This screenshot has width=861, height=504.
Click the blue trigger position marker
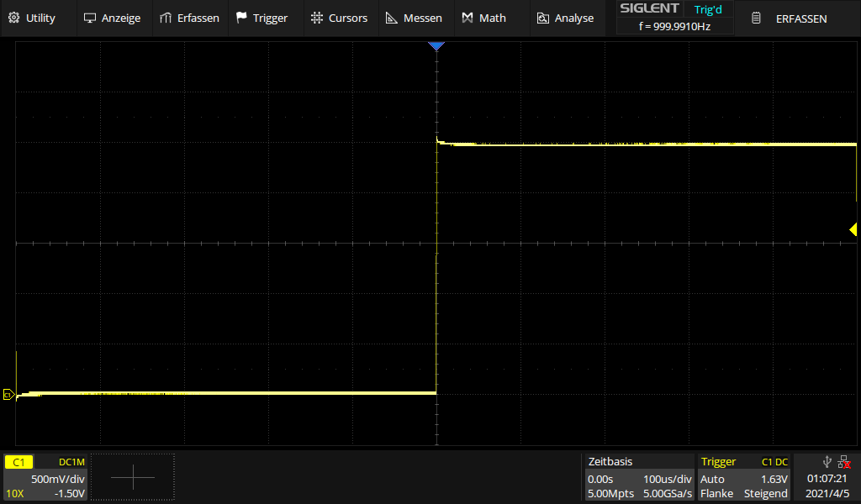point(436,46)
